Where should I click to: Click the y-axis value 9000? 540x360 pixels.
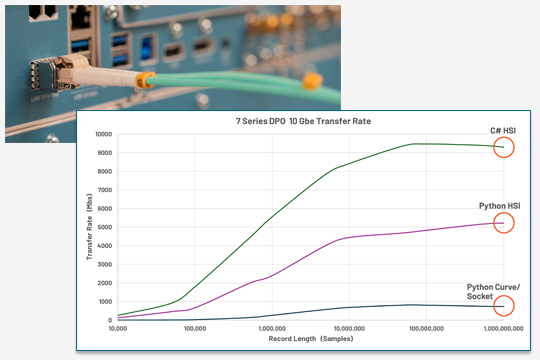coord(105,153)
